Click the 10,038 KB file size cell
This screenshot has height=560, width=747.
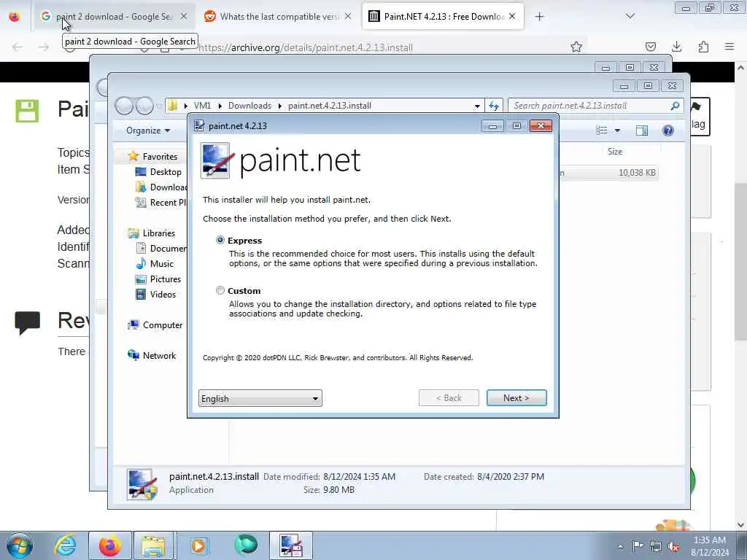click(x=637, y=172)
